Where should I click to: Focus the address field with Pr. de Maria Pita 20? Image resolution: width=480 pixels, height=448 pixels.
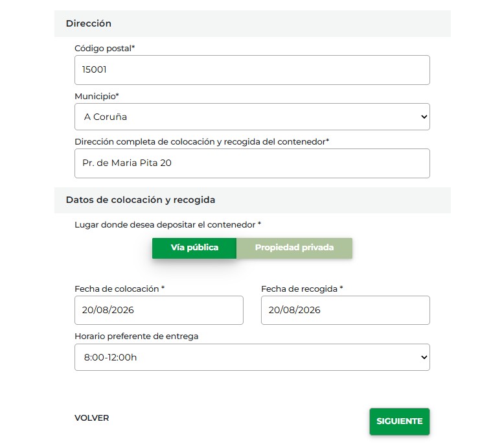(252, 163)
